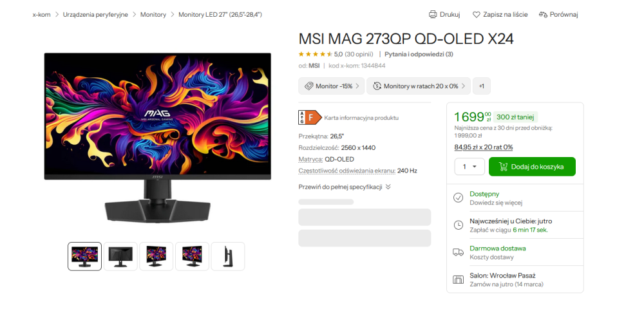
Task: Click the Wrocław Pasaż store icon
Action: click(x=458, y=279)
